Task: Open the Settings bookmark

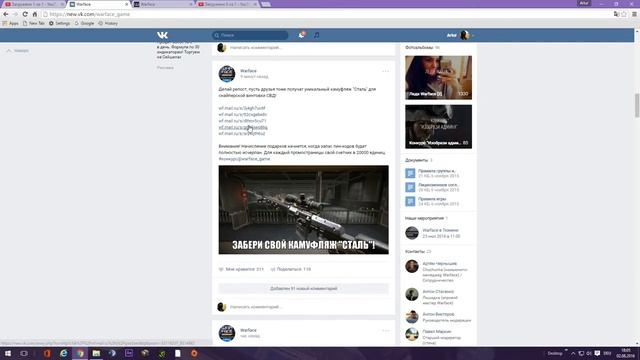Action: click(x=60, y=23)
